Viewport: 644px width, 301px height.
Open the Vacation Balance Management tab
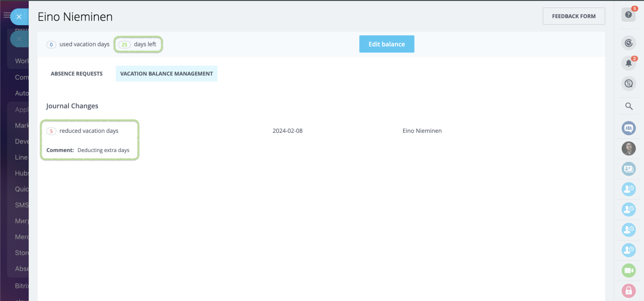pos(166,73)
